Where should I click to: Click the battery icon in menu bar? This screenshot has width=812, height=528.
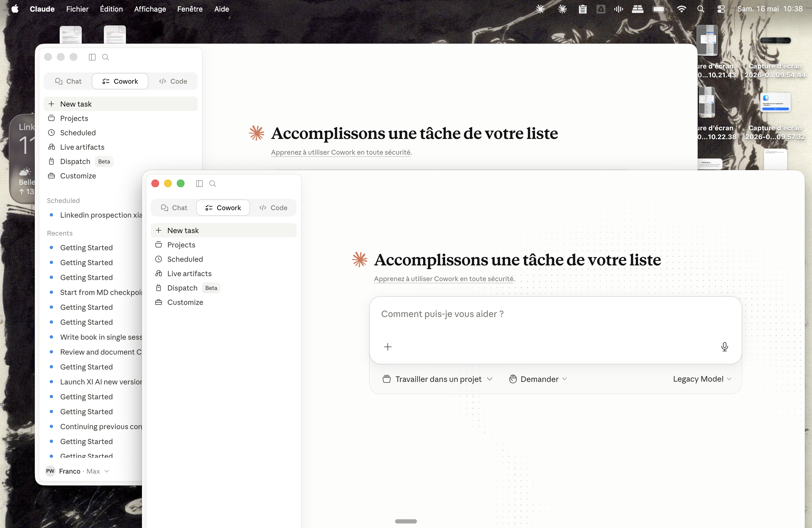coord(659,9)
